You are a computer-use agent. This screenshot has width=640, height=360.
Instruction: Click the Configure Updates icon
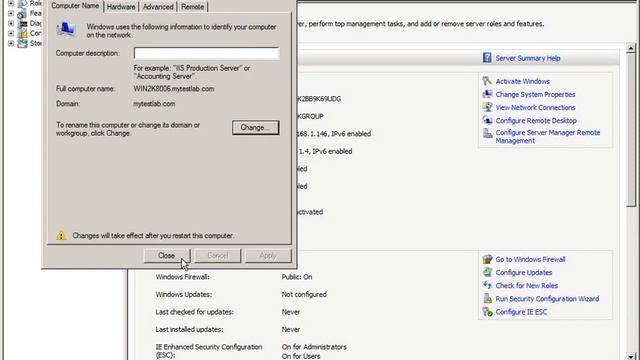pyautogui.click(x=487, y=272)
